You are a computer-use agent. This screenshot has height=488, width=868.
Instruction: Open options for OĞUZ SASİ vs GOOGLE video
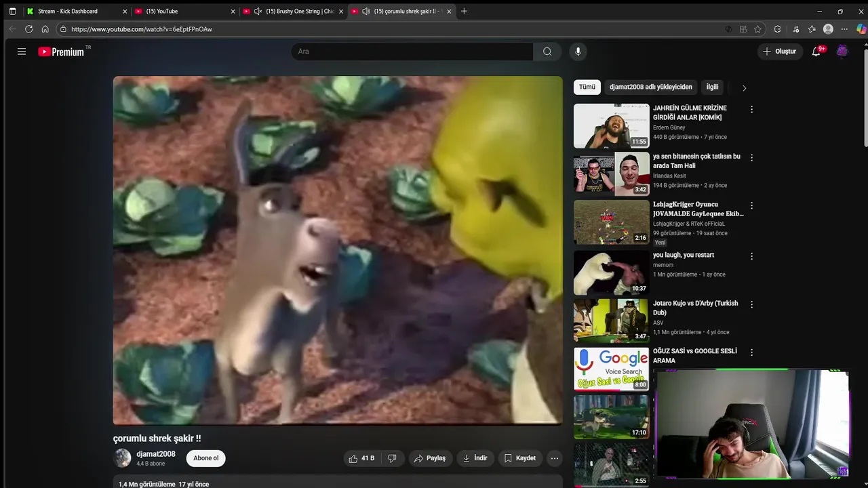coord(751,352)
